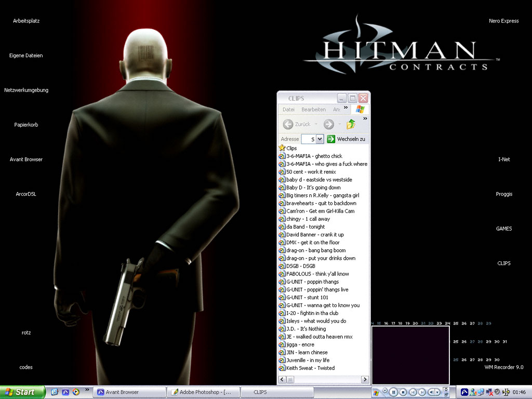Screen dimensions: 532x399
Task: Open address bar dropdown in CLIPS window
Action: coord(320,139)
